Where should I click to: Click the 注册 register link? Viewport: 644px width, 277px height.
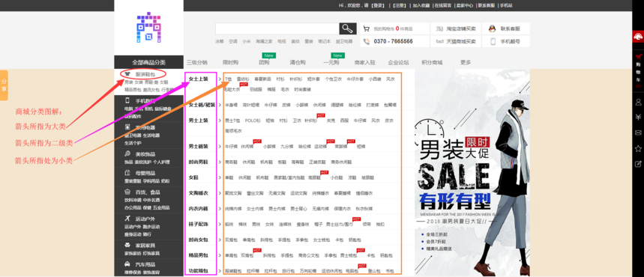(399, 5)
